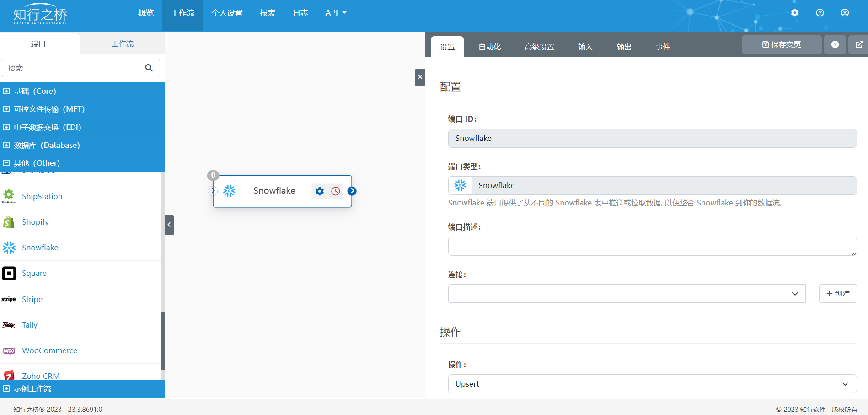Click the gear icon on Snowflake node
868x415 pixels.
(x=320, y=191)
